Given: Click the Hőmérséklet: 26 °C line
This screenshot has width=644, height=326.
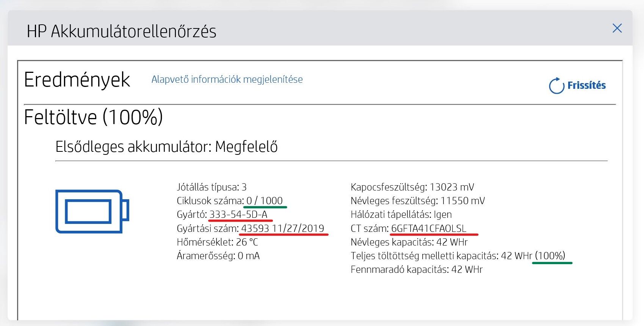Looking at the screenshot, I should point(217,242).
